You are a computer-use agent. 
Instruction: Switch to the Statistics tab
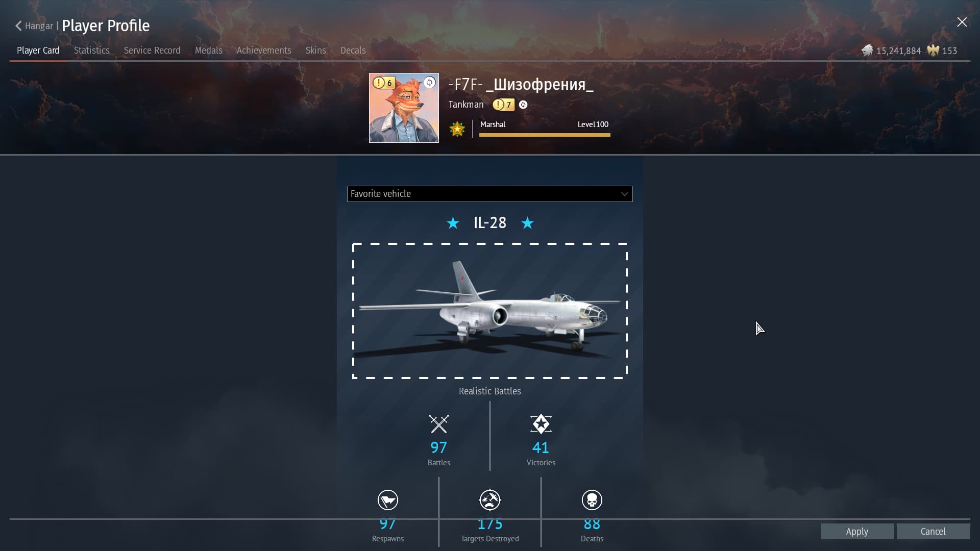[x=92, y=51]
